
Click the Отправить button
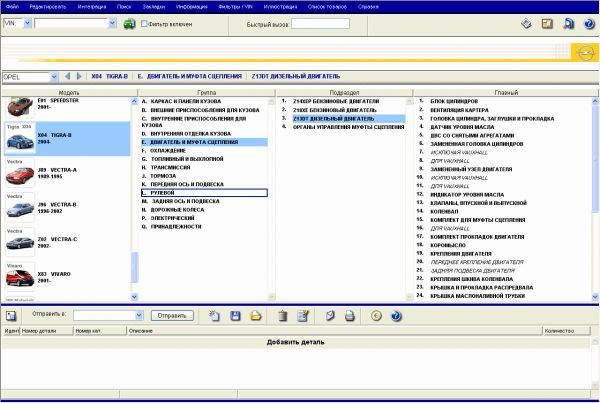172,316
